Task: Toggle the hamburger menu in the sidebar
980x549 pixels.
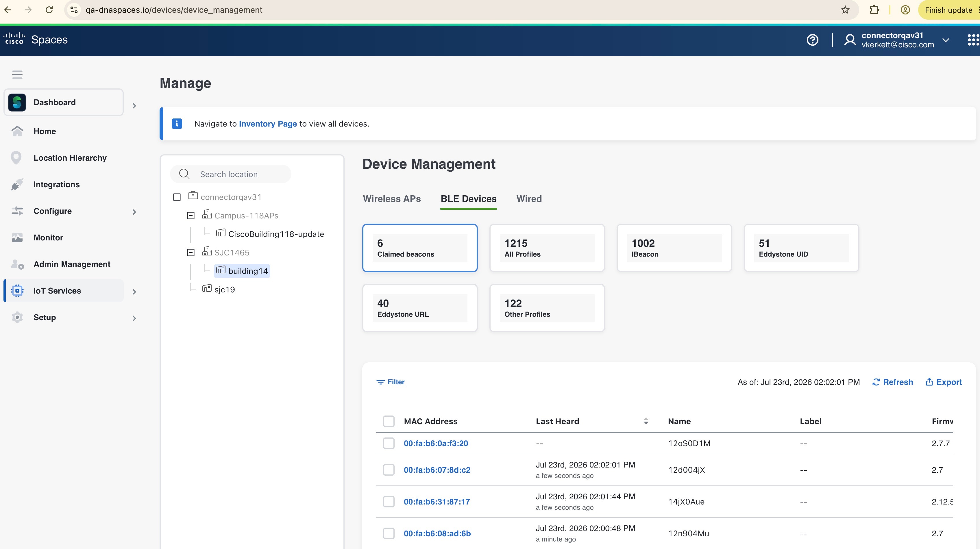Action: (18, 75)
